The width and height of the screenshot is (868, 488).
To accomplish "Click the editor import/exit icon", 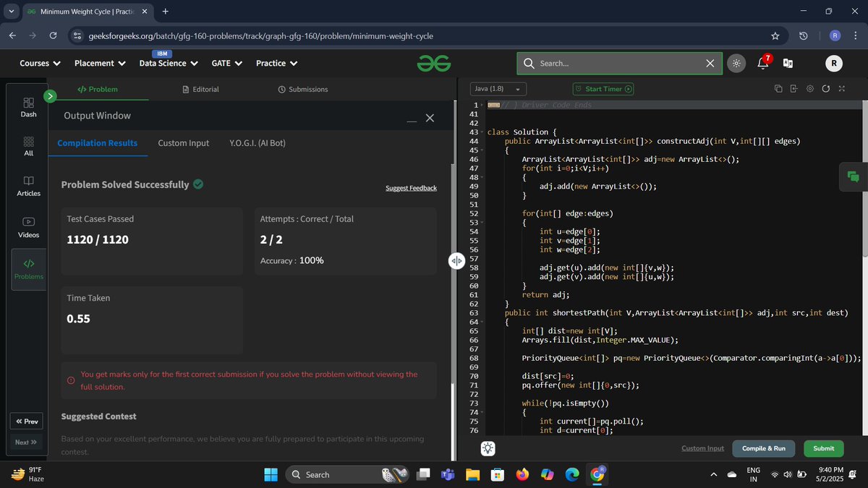I will pyautogui.click(x=793, y=89).
